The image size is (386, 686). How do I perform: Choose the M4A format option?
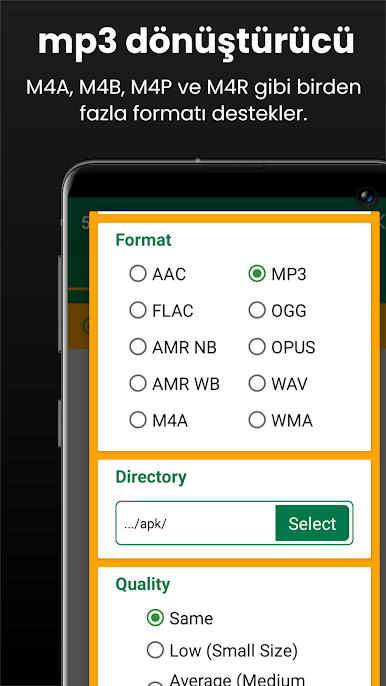coord(138,420)
